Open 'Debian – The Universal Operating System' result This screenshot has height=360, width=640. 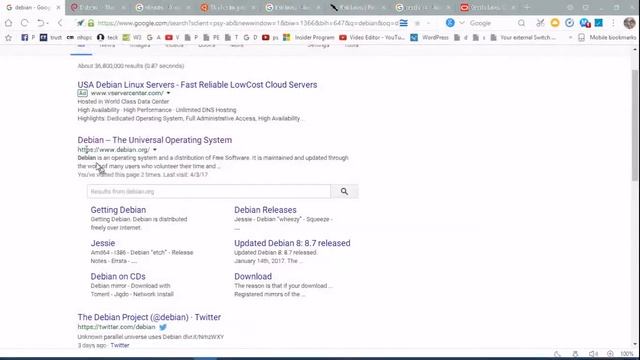pyautogui.click(x=155, y=140)
